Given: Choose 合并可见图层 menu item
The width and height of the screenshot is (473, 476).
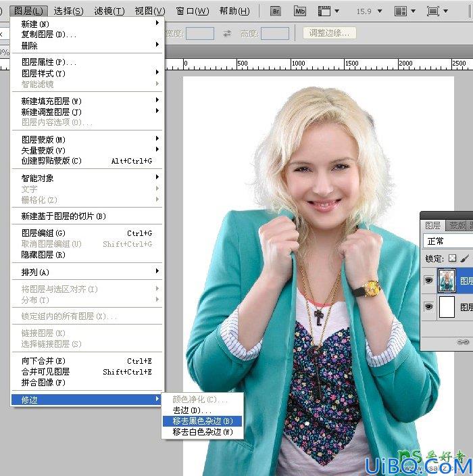Looking at the screenshot, I should [86, 372].
